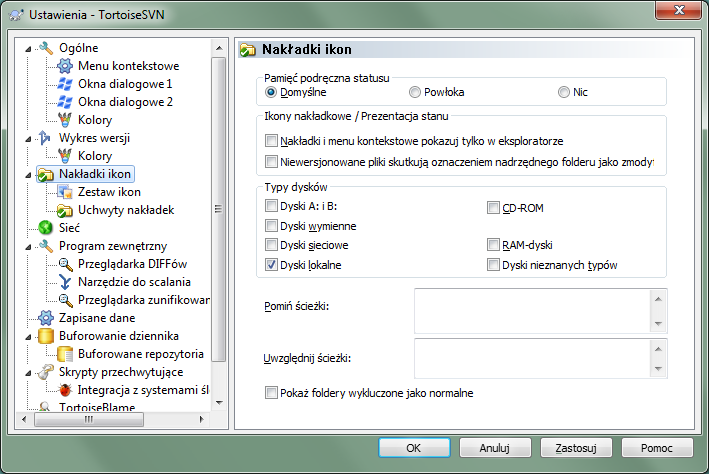This screenshot has width=709, height=474.
Task: Click the Narzędzie do scalania merge icon
Action: [x=65, y=282]
